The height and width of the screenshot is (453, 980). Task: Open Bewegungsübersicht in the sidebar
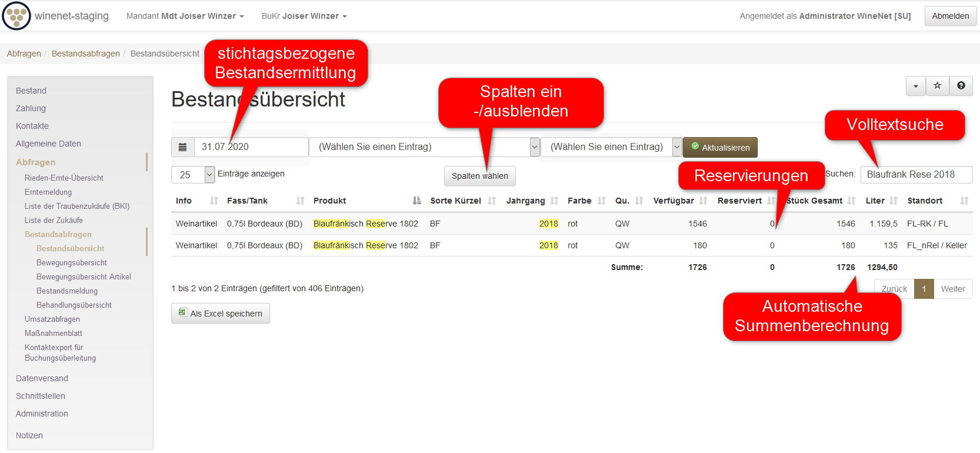click(72, 262)
